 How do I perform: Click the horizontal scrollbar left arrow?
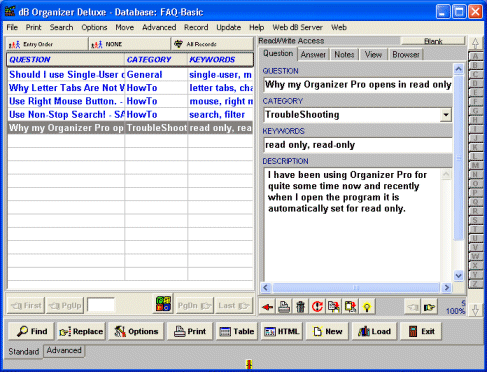click(266, 287)
